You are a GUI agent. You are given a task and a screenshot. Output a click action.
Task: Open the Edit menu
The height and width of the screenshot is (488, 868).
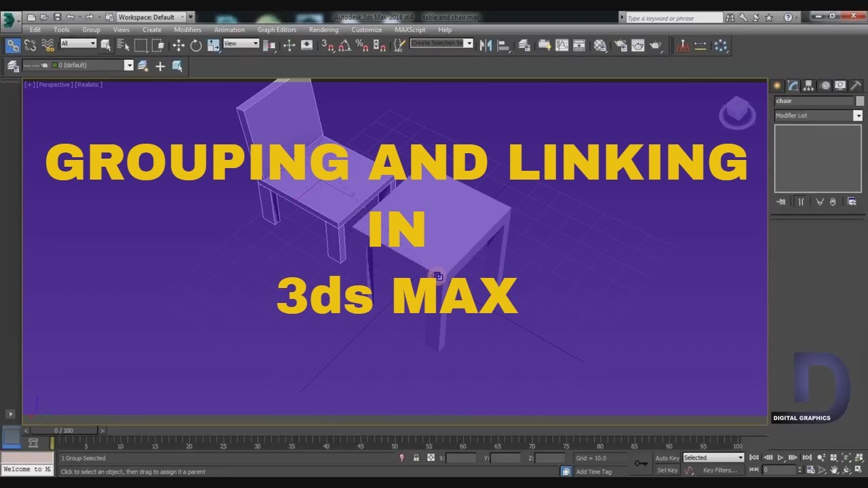(35, 30)
